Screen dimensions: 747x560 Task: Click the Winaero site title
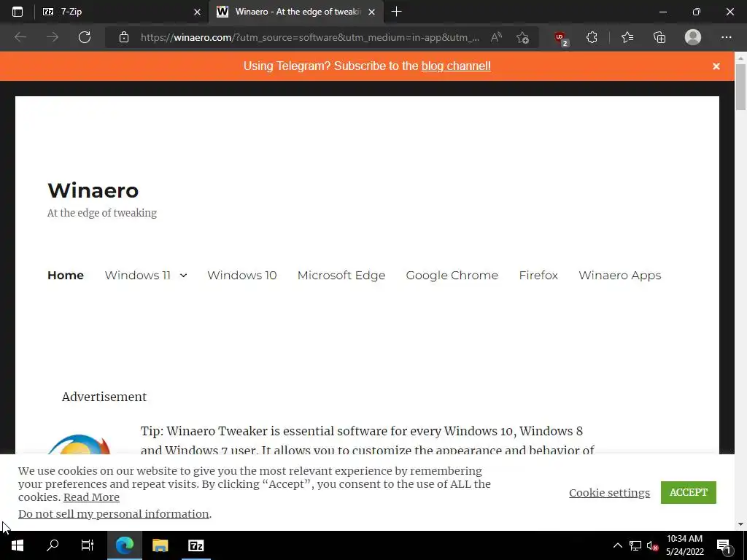tap(93, 190)
